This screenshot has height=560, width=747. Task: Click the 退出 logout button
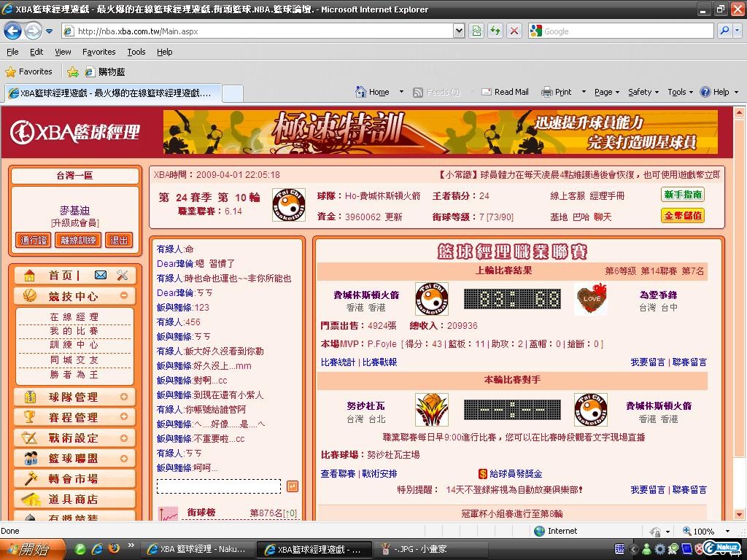coord(119,240)
